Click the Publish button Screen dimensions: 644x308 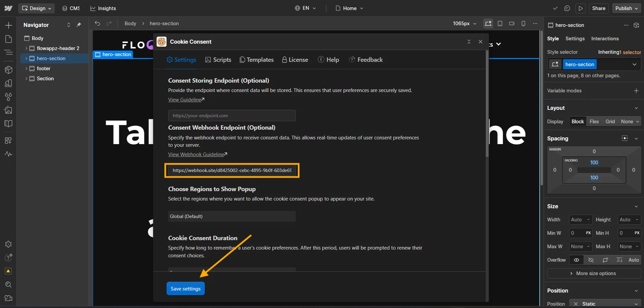tap(627, 8)
